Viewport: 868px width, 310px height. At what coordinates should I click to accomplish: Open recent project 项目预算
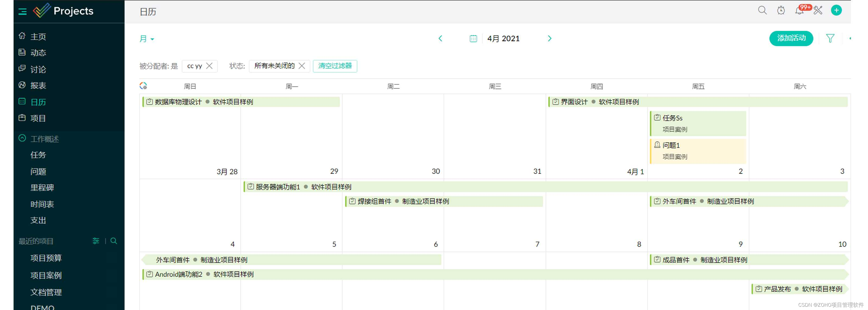[x=46, y=258]
